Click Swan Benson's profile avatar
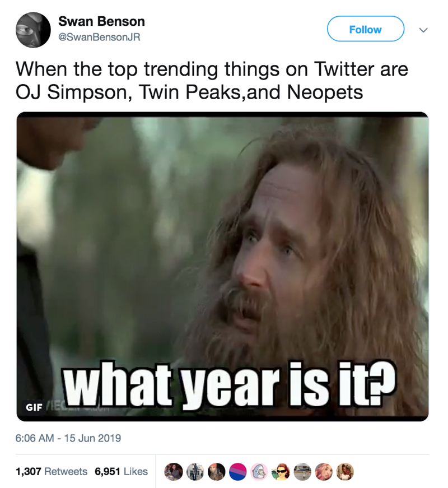This screenshot has width=448, height=488. coord(32,30)
